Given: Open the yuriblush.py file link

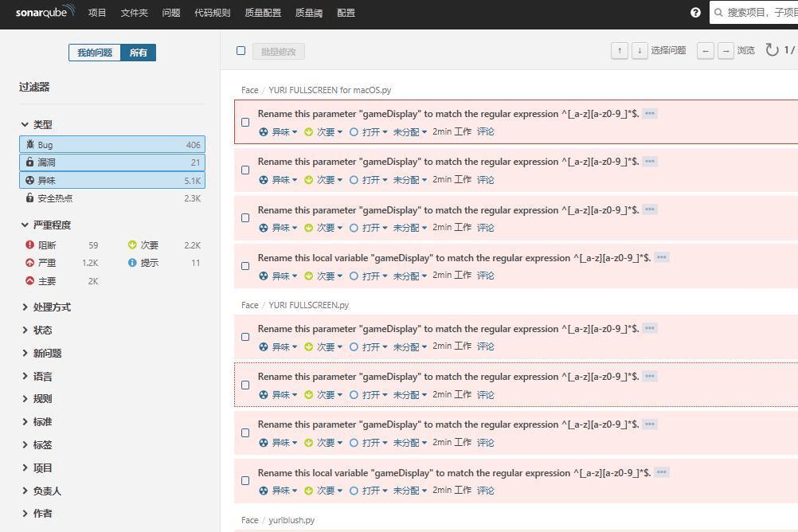Looking at the screenshot, I should point(291,520).
